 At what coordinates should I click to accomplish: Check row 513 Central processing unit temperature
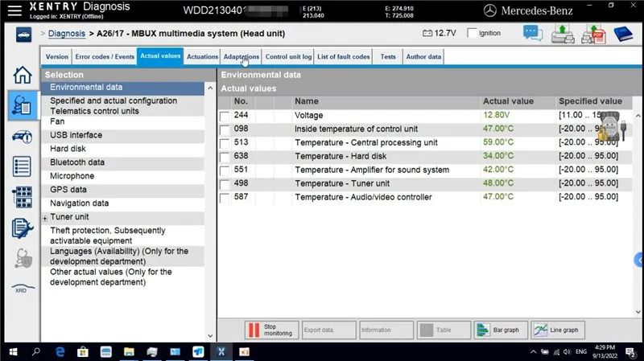click(x=225, y=144)
